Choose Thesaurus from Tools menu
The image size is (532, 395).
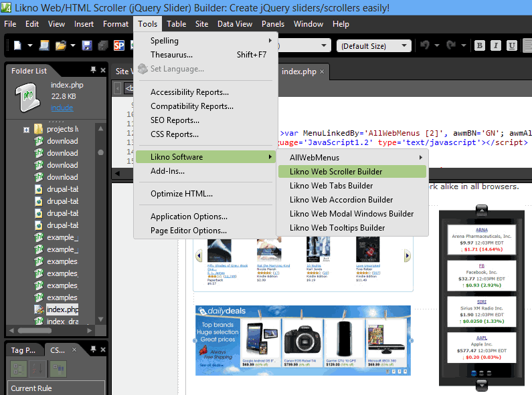(x=206, y=55)
